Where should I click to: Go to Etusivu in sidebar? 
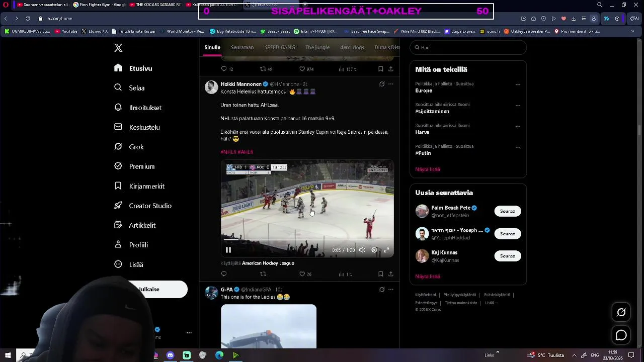click(x=133, y=68)
